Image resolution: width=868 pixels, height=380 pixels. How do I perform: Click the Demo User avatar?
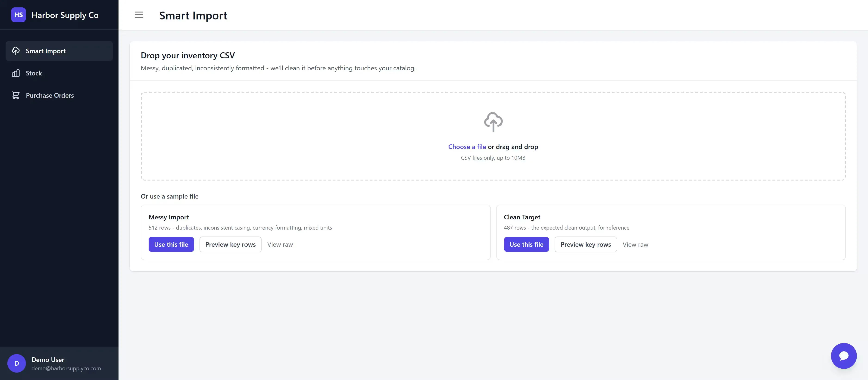click(x=16, y=363)
